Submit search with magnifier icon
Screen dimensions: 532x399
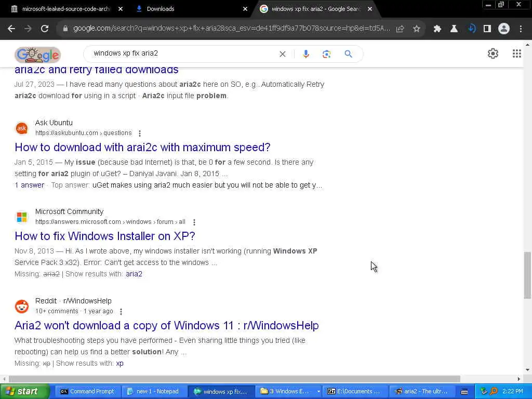tap(348, 54)
